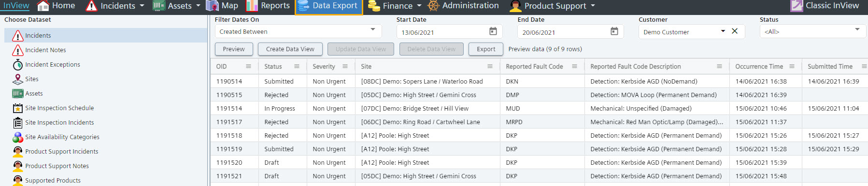This screenshot has height=186, width=868.
Task: Expand the Status filter dropdown
Action: pos(857,29)
